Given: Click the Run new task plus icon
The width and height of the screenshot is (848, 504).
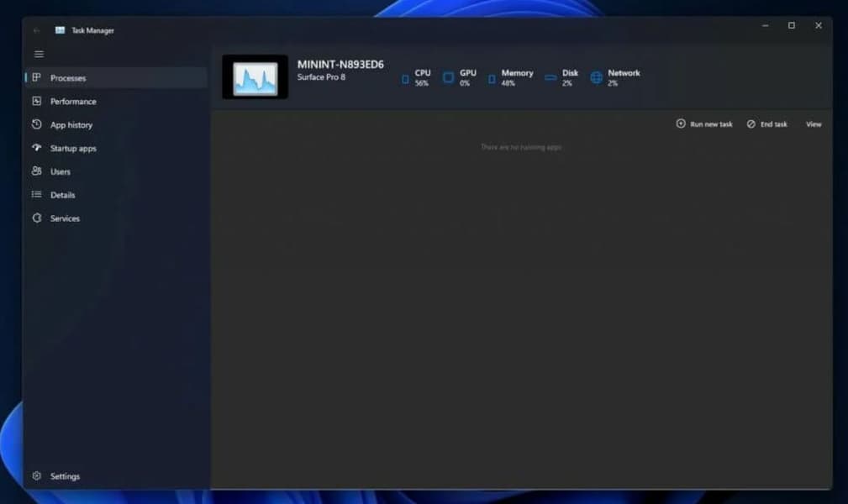Looking at the screenshot, I should (681, 123).
